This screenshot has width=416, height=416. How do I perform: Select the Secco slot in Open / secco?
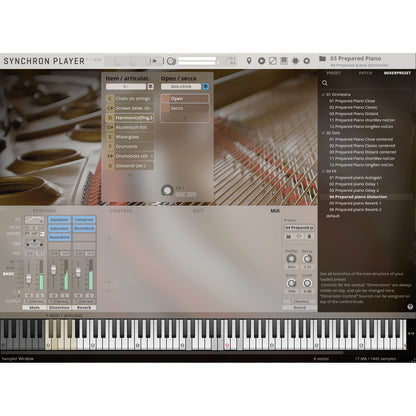pos(185,108)
